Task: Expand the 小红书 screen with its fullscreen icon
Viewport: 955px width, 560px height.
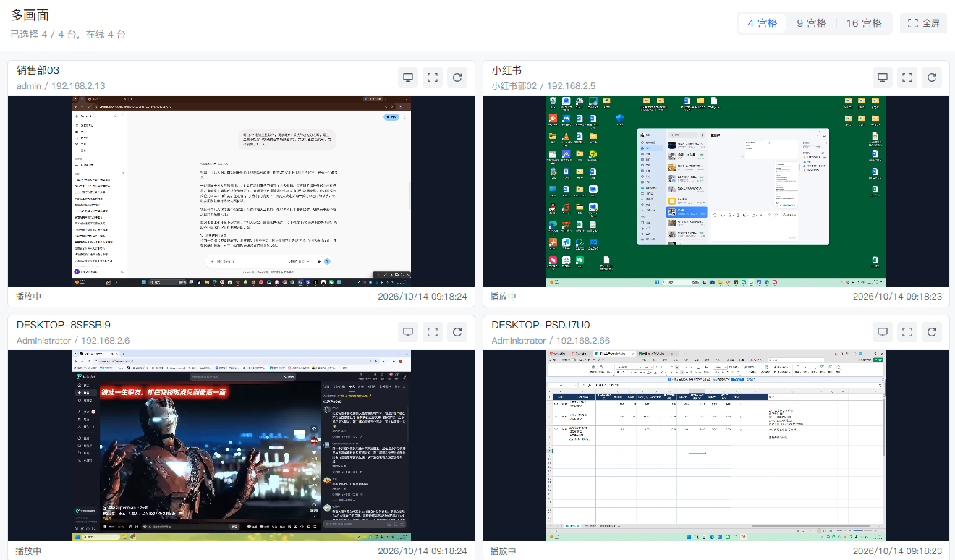Action: 907,77
